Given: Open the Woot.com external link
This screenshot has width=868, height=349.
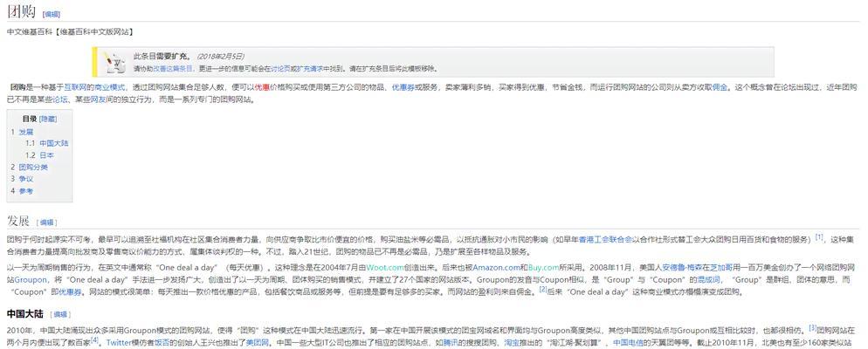Looking at the screenshot, I should point(386,268).
